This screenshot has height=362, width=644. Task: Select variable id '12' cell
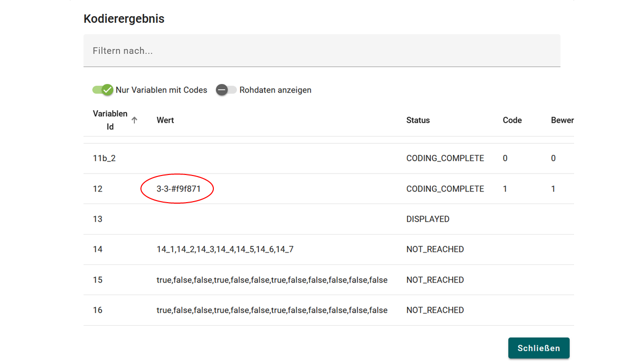click(98, 189)
